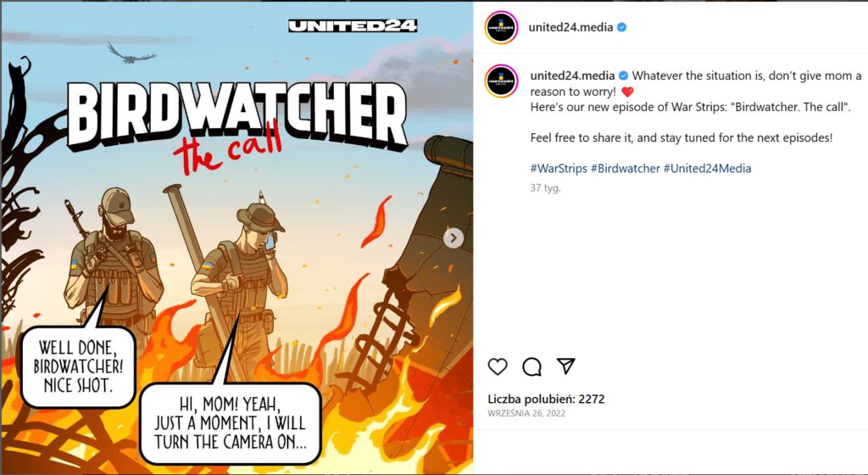Like the post with the heart icon

[498, 366]
